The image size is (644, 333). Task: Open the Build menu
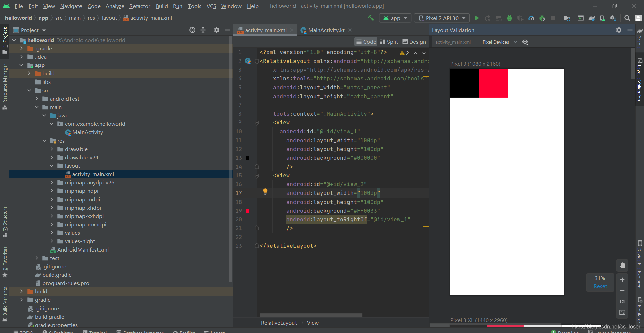coord(162,6)
